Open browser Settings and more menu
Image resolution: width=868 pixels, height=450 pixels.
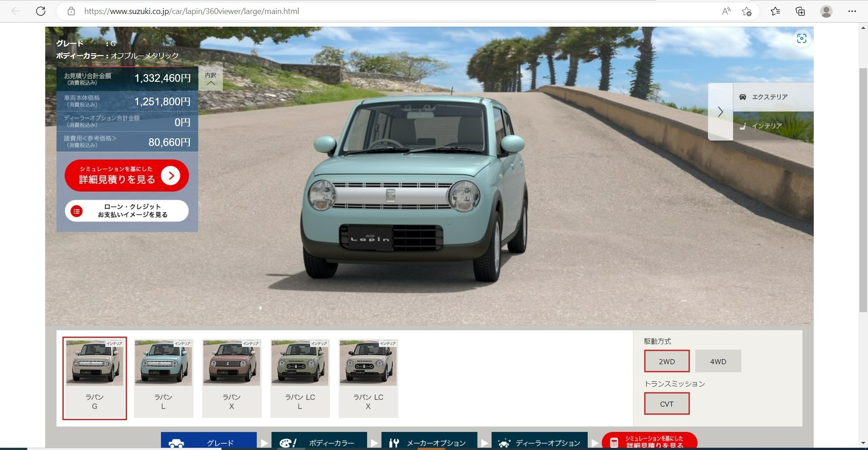click(x=852, y=11)
